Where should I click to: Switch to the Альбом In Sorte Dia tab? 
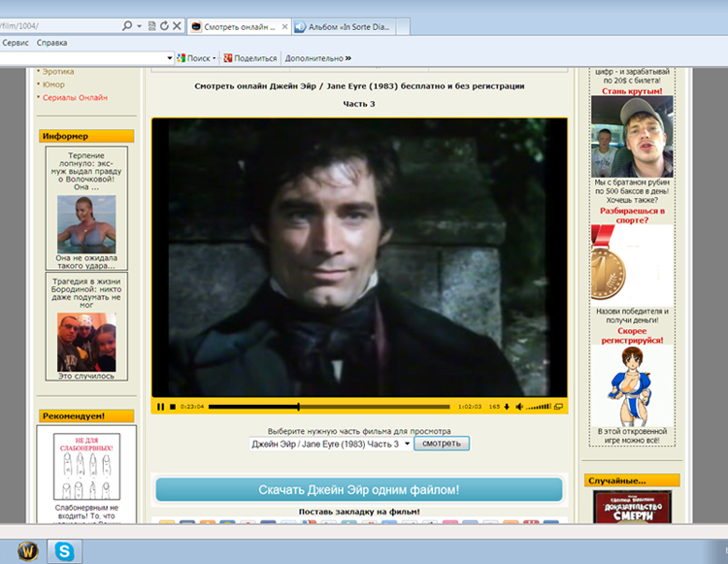coord(344,27)
